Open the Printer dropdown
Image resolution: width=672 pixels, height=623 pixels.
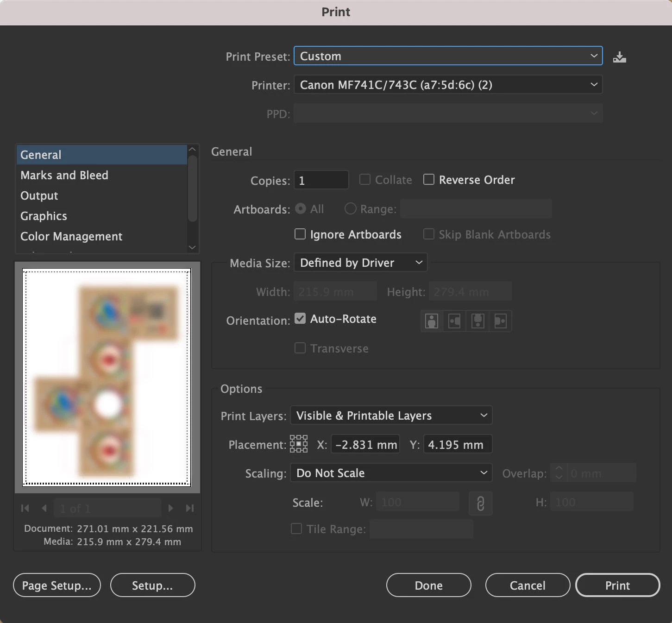448,85
